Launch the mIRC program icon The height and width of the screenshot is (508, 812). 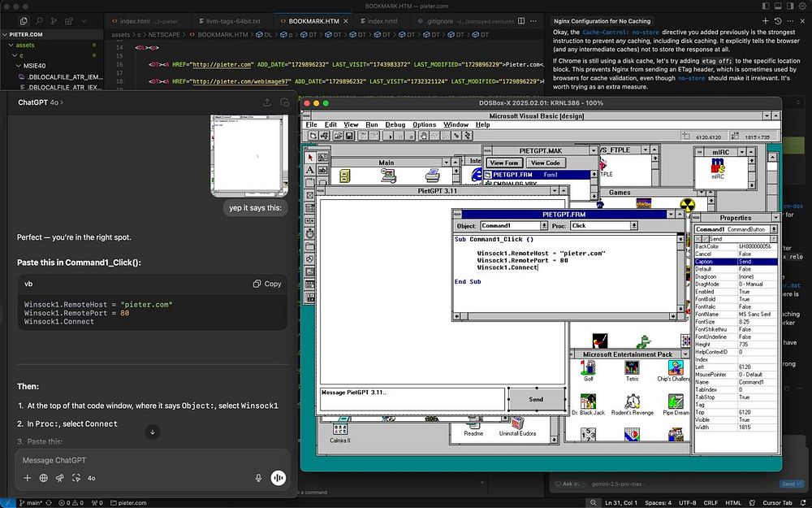(717, 166)
